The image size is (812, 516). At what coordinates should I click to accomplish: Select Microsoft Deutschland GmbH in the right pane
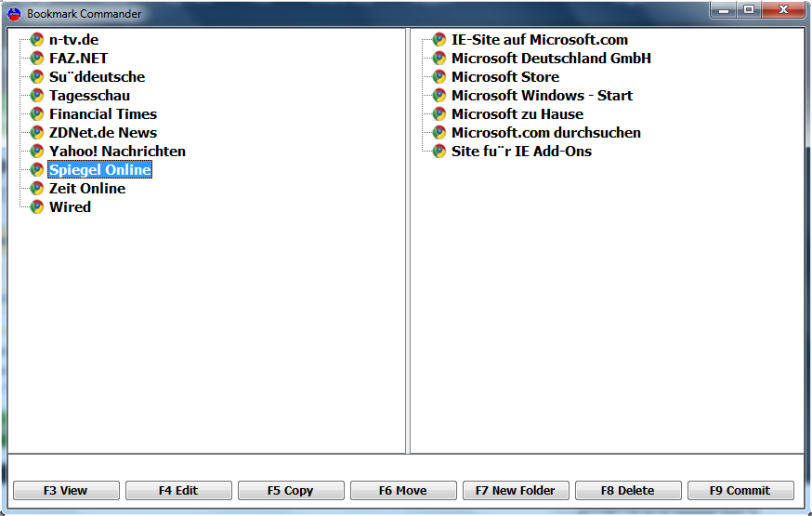pyautogui.click(x=551, y=59)
